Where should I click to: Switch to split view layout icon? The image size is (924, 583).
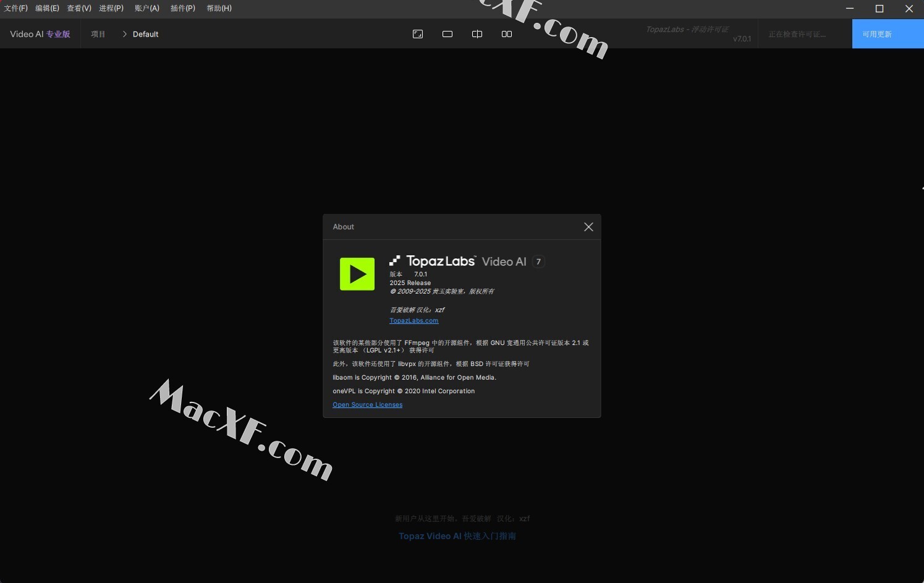tap(477, 34)
